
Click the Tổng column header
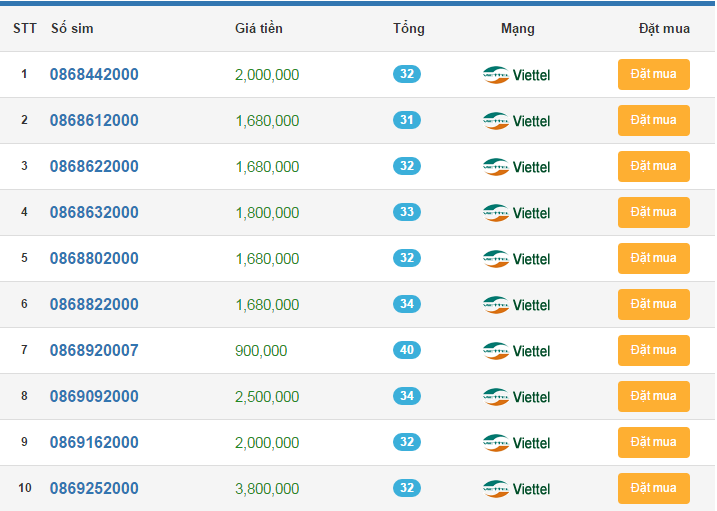[x=409, y=28]
